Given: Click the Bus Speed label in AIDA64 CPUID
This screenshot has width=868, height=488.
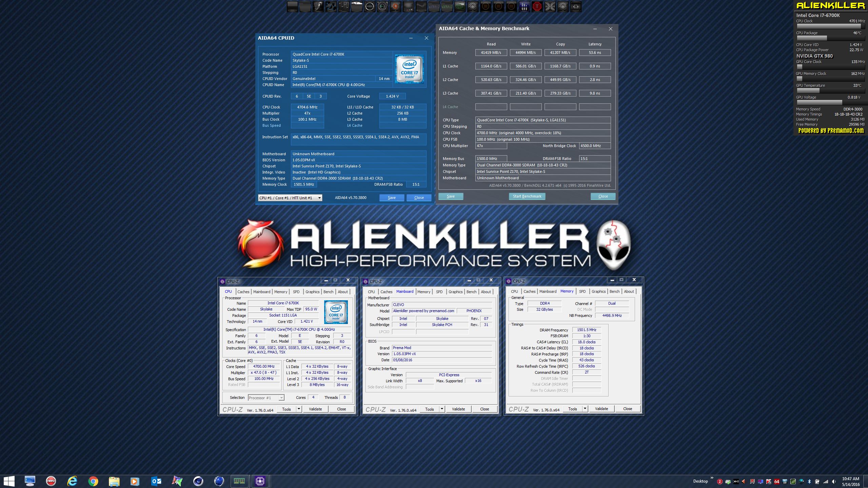Looking at the screenshot, I should [x=272, y=126].
